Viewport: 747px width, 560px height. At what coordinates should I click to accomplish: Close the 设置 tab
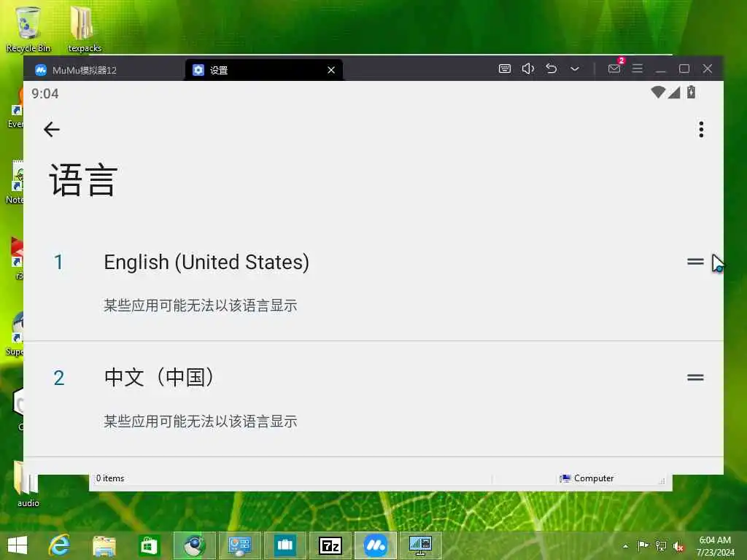(x=331, y=70)
